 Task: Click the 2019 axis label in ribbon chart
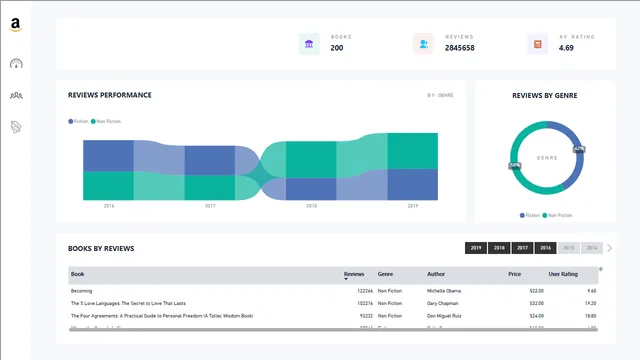coord(413,206)
